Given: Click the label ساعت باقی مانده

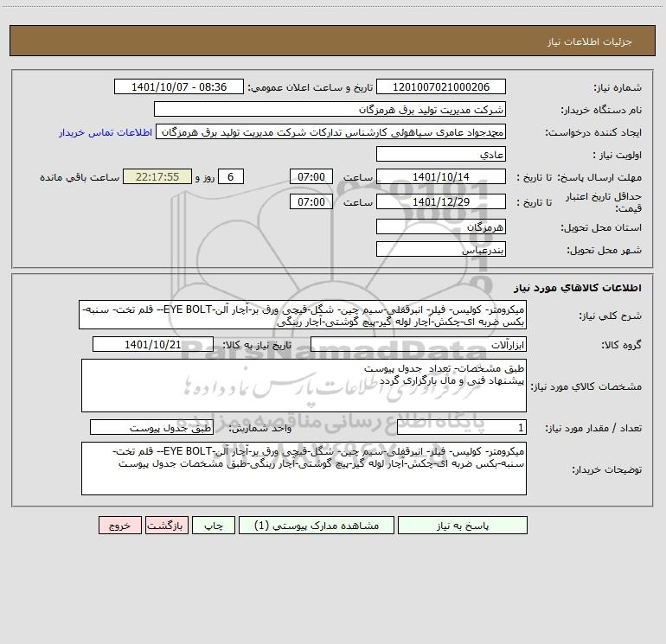Looking at the screenshot, I should (x=80, y=177).
